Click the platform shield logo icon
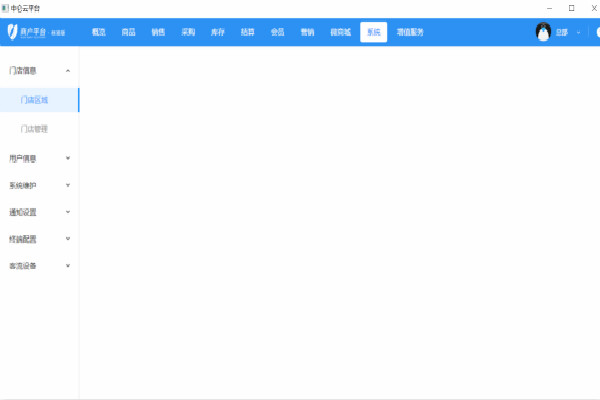Image resolution: width=600 pixels, height=400 pixels. coord(11,32)
